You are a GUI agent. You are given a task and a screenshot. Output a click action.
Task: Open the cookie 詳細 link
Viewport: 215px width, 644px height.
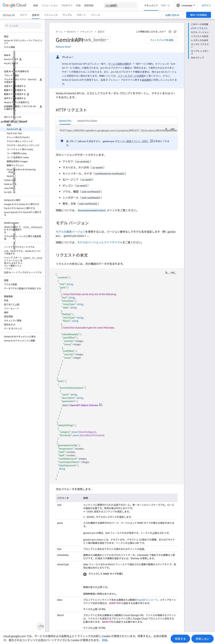104,640
